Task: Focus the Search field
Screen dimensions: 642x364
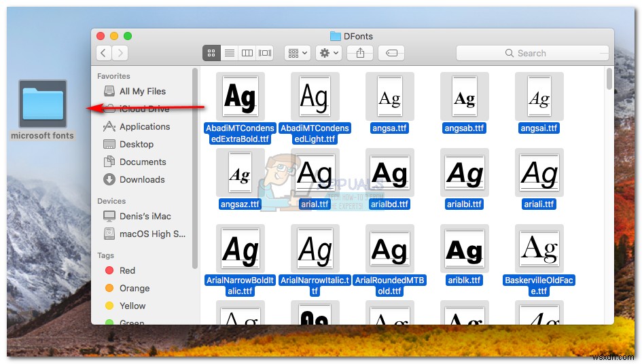Action: pyautogui.click(x=532, y=53)
